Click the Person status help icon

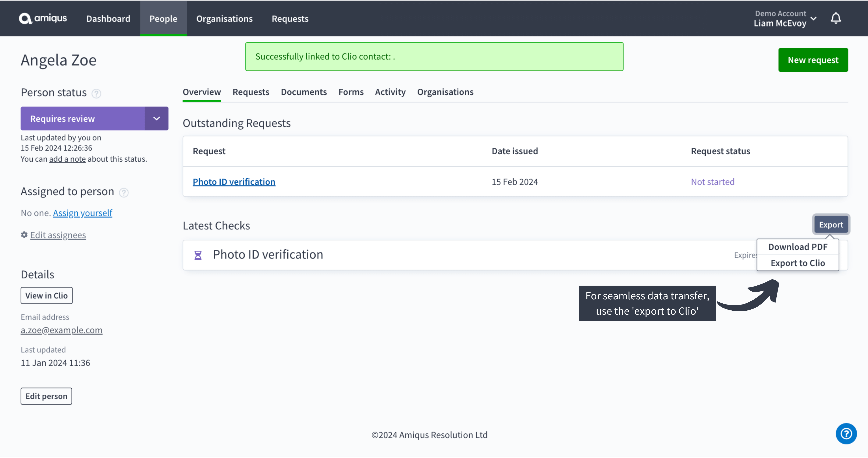click(96, 94)
